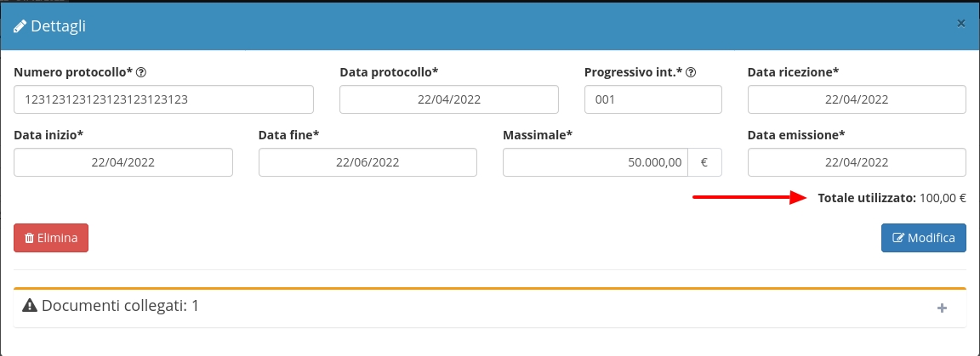Expand Documenti collegati with the plus icon

pyautogui.click(x=942, y=308)
